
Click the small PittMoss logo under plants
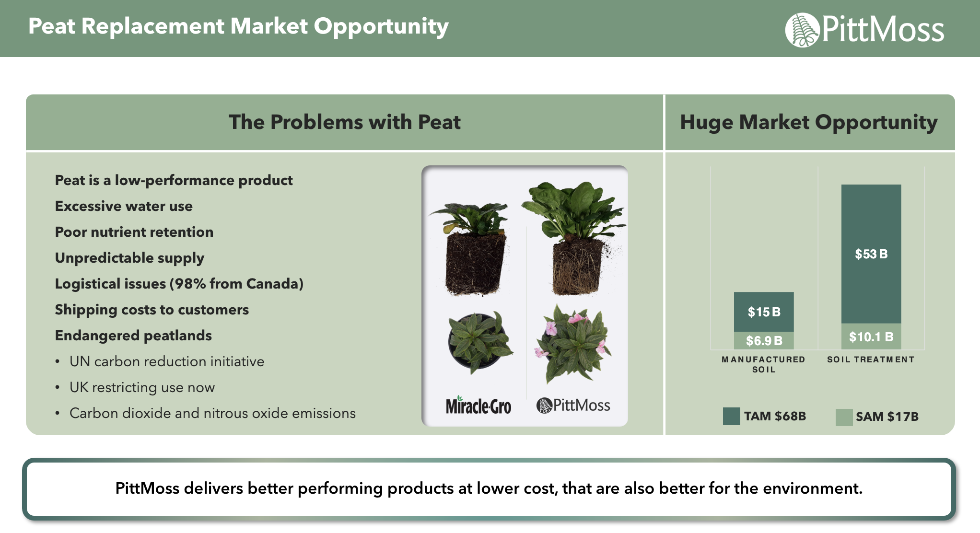(573, 406)
